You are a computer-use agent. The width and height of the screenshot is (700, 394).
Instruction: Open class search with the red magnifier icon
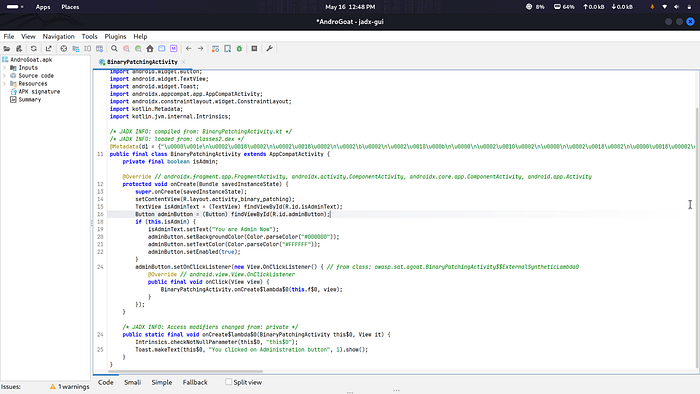click(126, 49)
